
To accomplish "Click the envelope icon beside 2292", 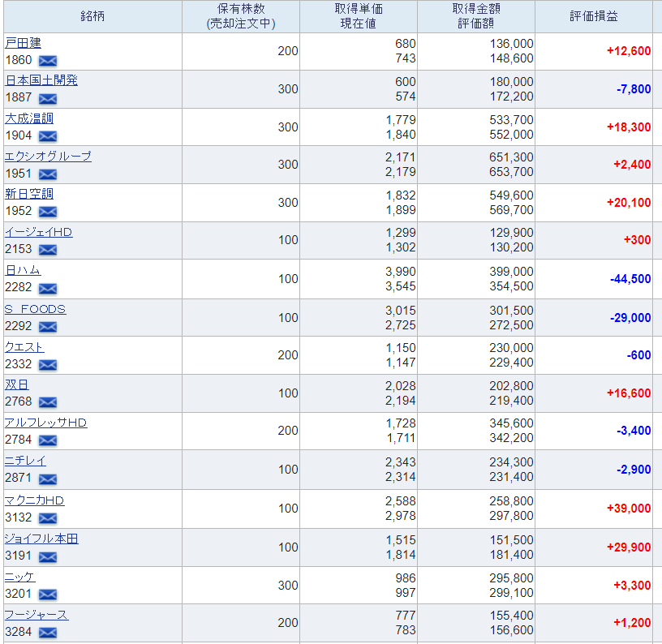I will pos(48,327).
